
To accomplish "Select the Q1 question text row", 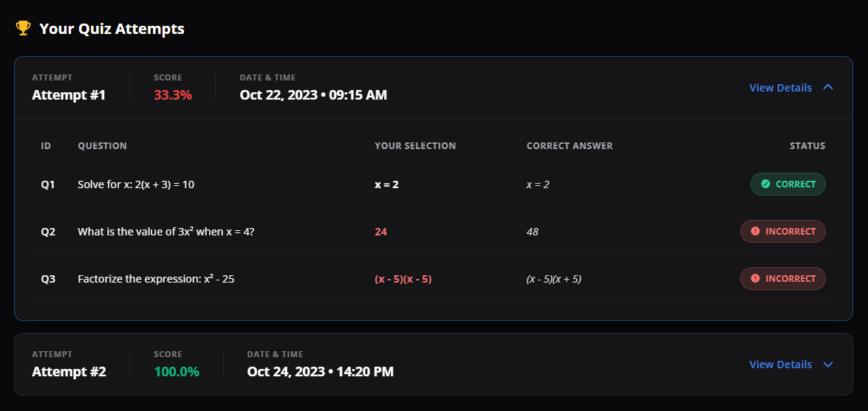I will point(136,184).
